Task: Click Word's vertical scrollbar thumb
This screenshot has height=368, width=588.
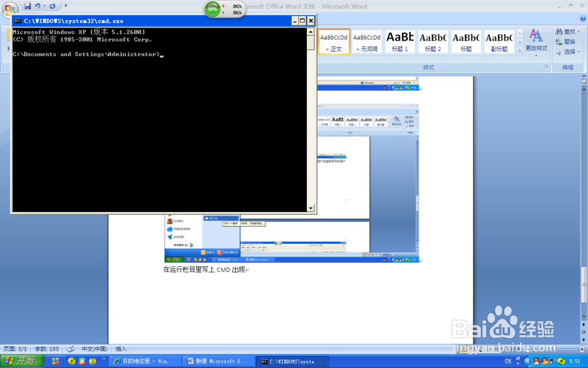Action: tap(584, 284)
